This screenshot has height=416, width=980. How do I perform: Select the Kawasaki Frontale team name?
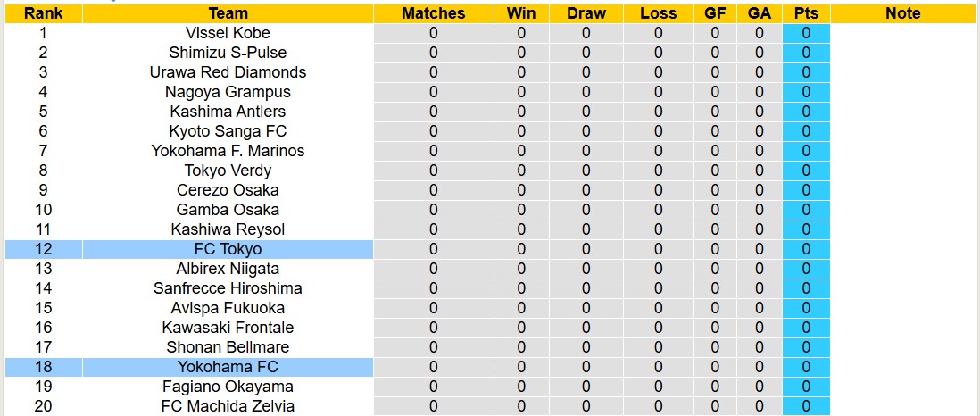coord(228,328)
